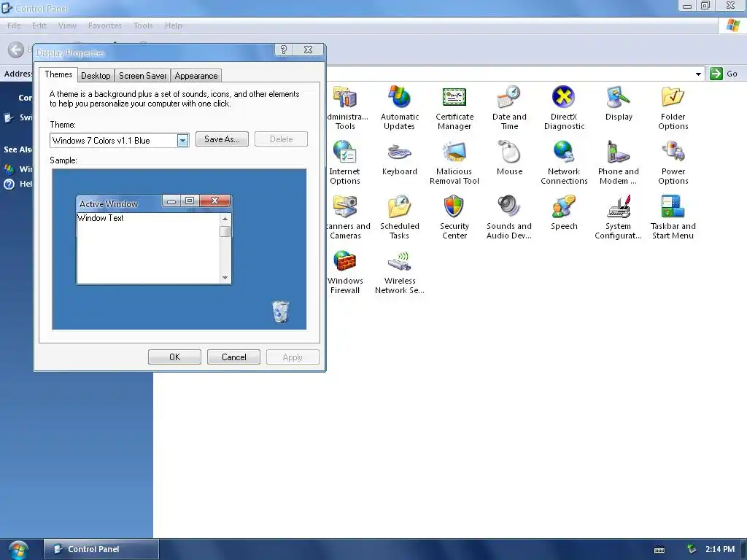Open the View menu
This screenshot has width=747, height=560.
click(67, 26)
